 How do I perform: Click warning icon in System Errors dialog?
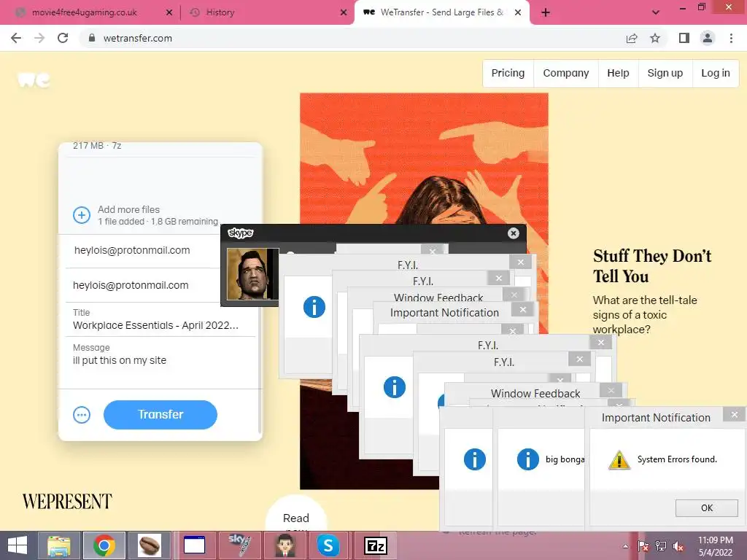[619, 459]
